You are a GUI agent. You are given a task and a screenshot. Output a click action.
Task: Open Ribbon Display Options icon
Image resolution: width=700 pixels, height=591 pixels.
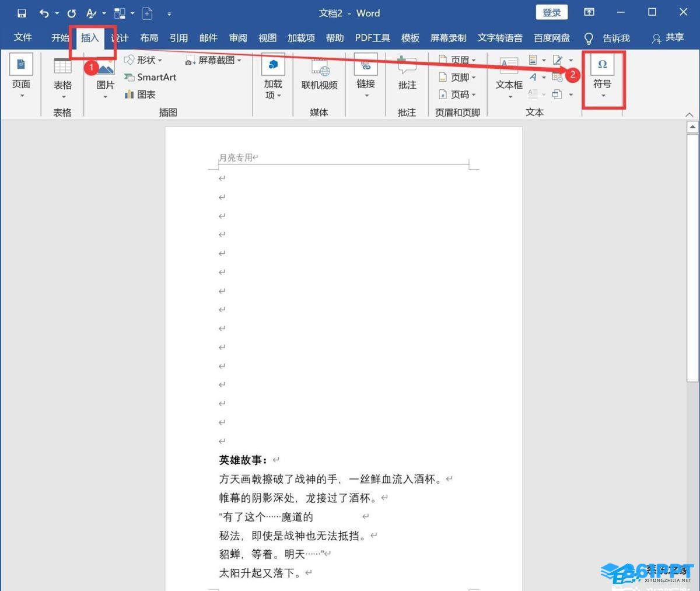(x=589, y=12)
